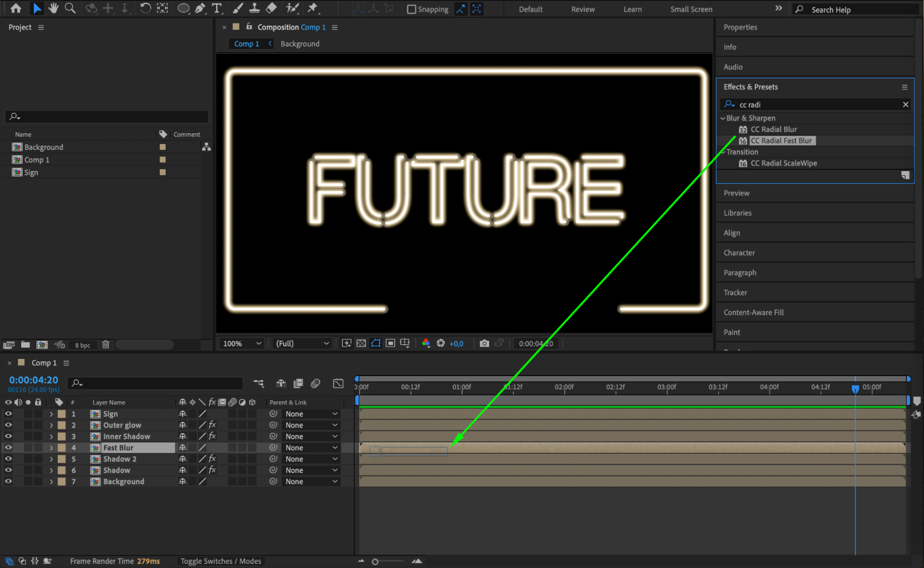Click the snapshot camera icon
This screenshot has height=568, width=924.
pyautogui.click(x=484, y=343)
